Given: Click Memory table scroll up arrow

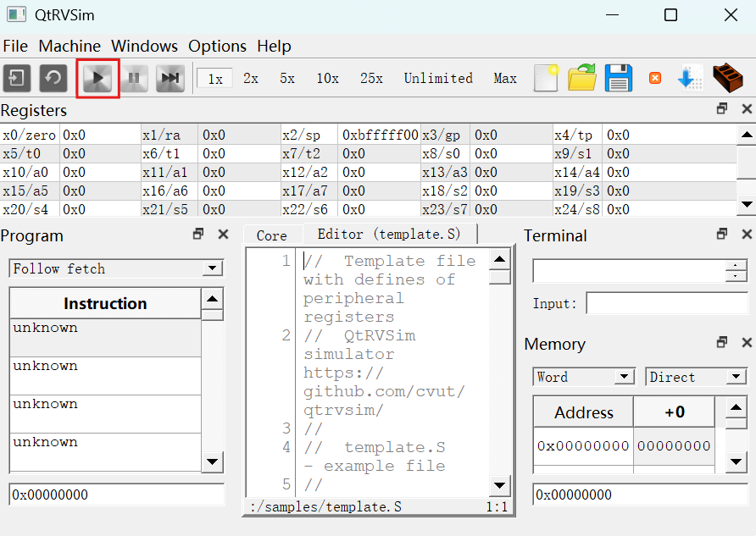Looking at the screenshot, I should pyautogui.click(x=736, y=407).
